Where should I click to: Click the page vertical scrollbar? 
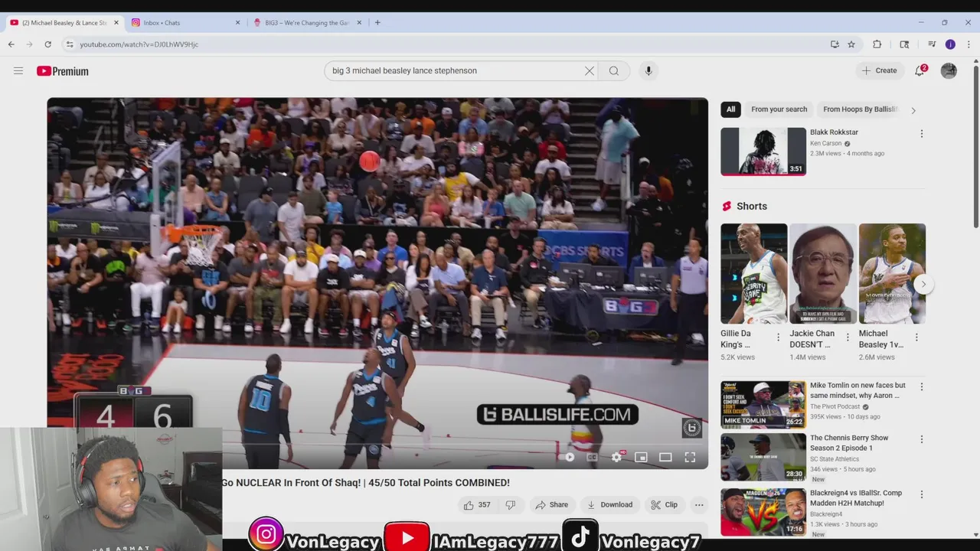975,145
